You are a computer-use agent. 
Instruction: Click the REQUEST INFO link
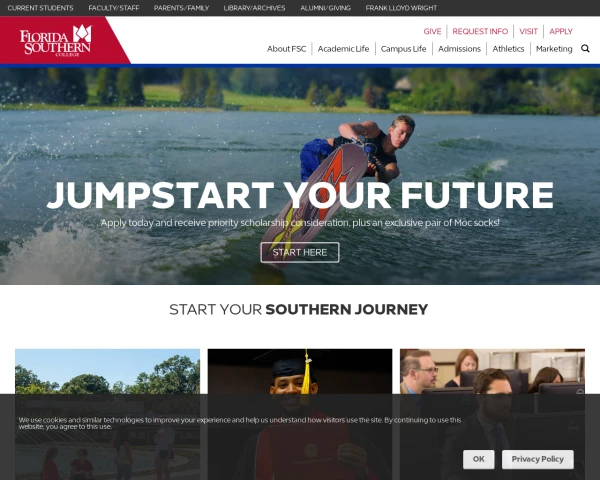tap(480, 31)
